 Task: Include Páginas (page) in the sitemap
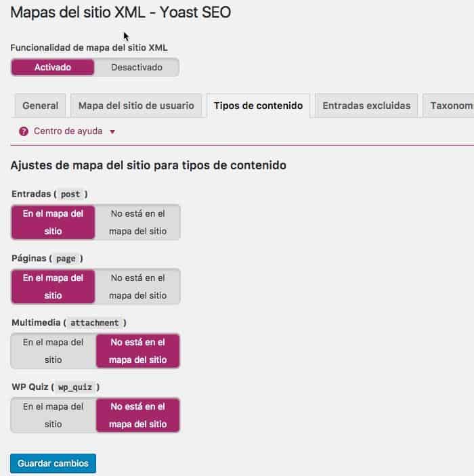coord(53,286)
